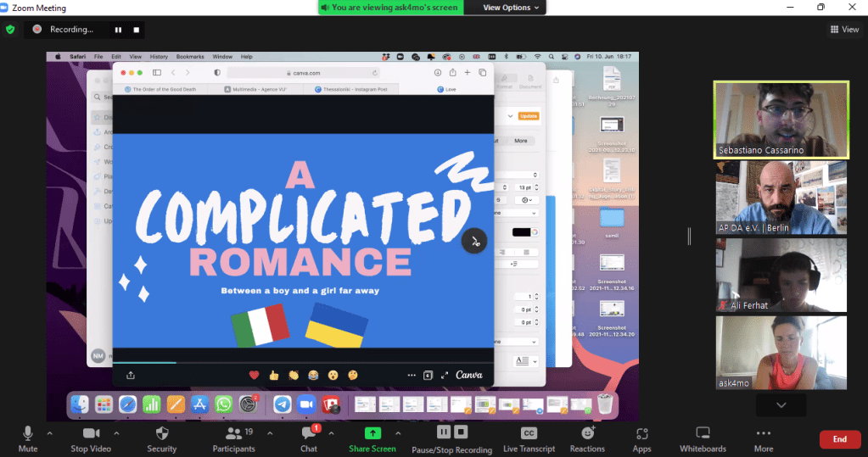Stop the recording at the top bar
This screenshot has width=868, height=457.
(x=136, y=29)
